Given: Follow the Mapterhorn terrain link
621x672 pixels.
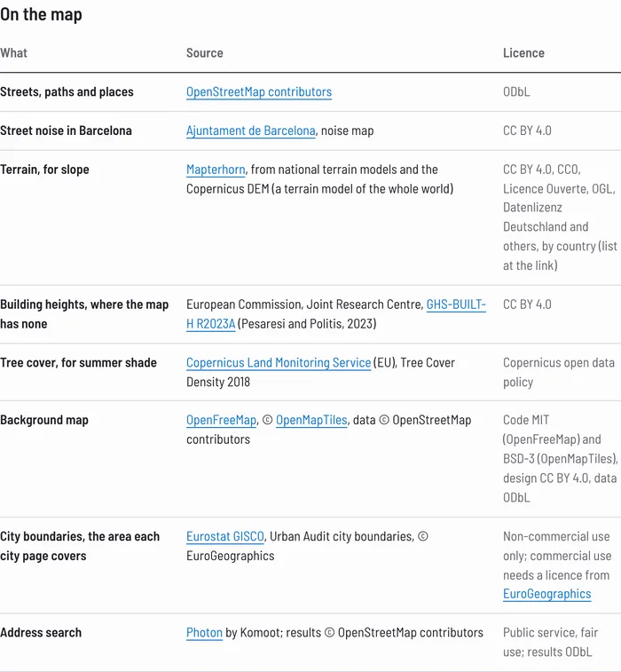Looking at the screenshot, I should pyautogui.click(x=216, y=170).
